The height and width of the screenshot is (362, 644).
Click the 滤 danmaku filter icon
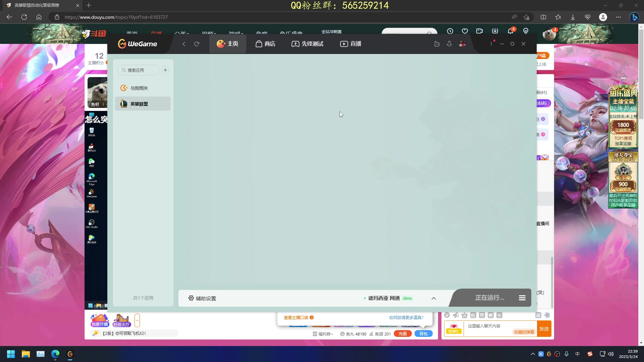[538, 315]
